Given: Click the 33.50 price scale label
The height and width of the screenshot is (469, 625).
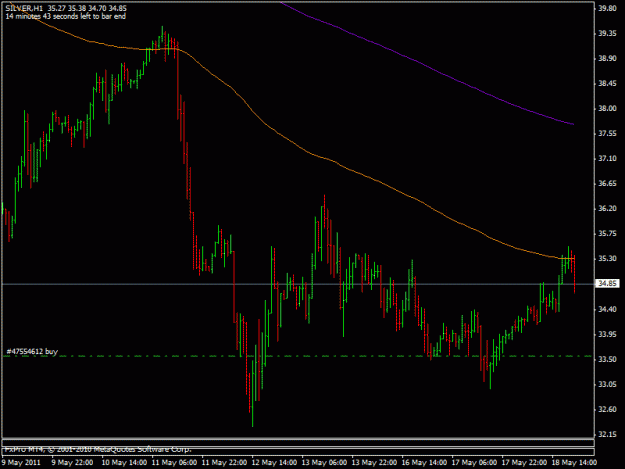Looking at the screenshot, I should [607, 359].
